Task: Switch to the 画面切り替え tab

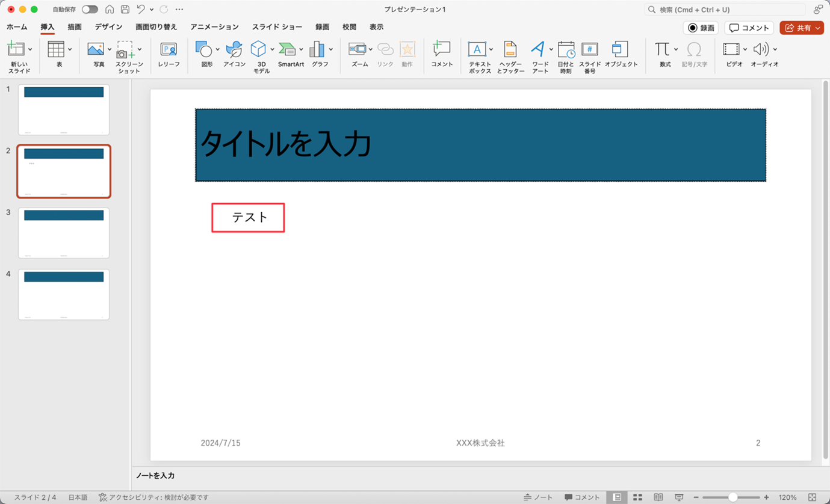Action: coord(156,27)
